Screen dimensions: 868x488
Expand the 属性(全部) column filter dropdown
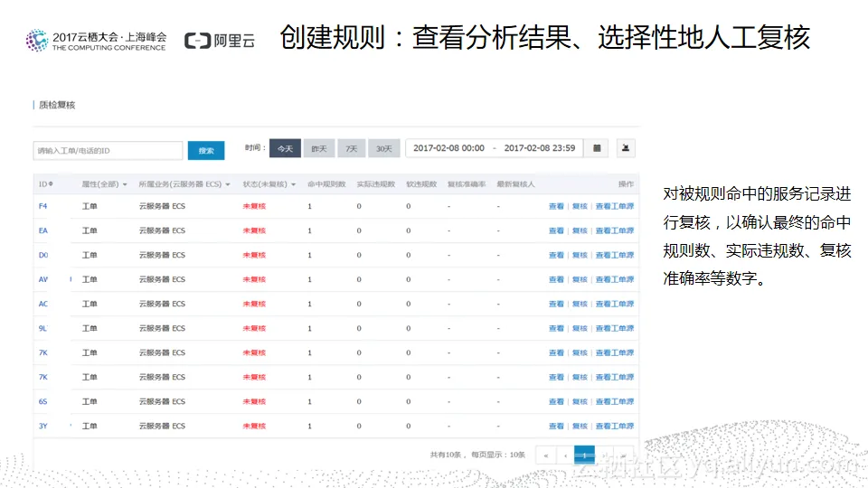(104, 184)
